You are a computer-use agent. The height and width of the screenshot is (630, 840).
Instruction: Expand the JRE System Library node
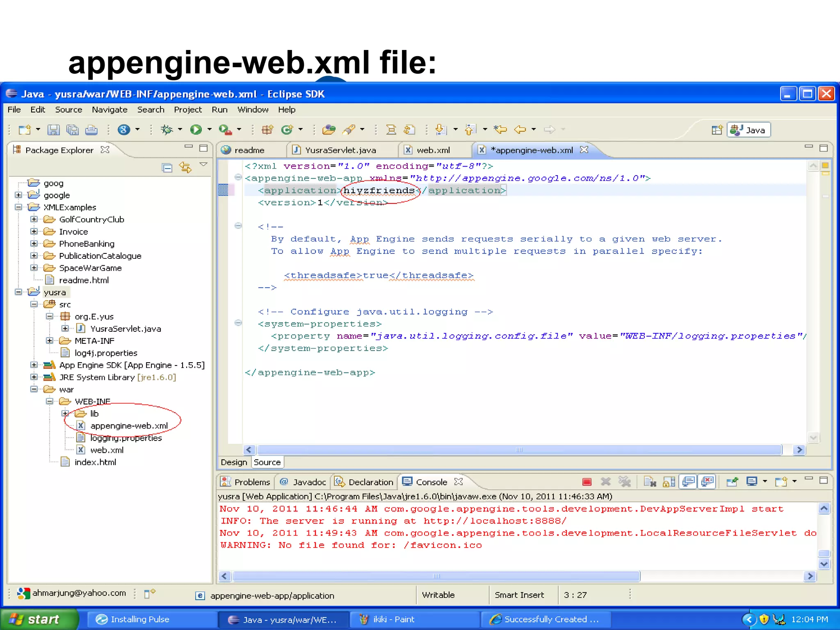point(34,377)
